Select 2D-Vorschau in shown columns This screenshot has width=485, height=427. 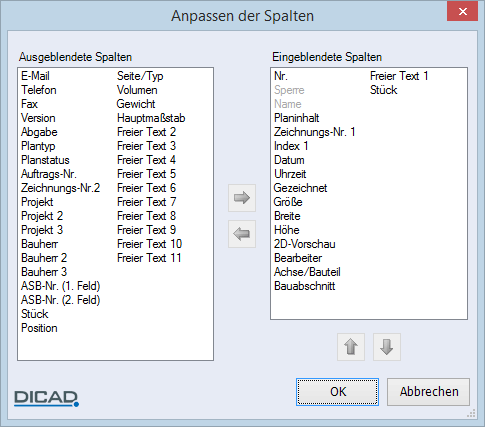(304, 244)
